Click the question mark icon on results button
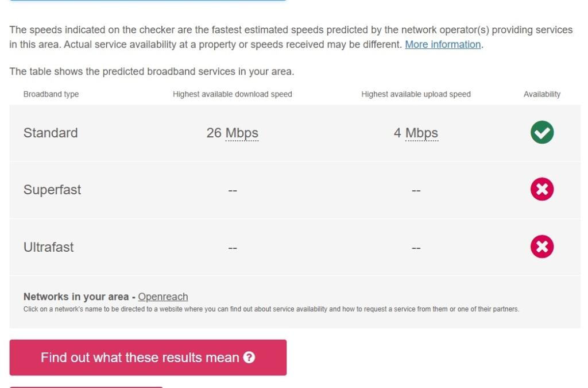 [x=249, y=358]
